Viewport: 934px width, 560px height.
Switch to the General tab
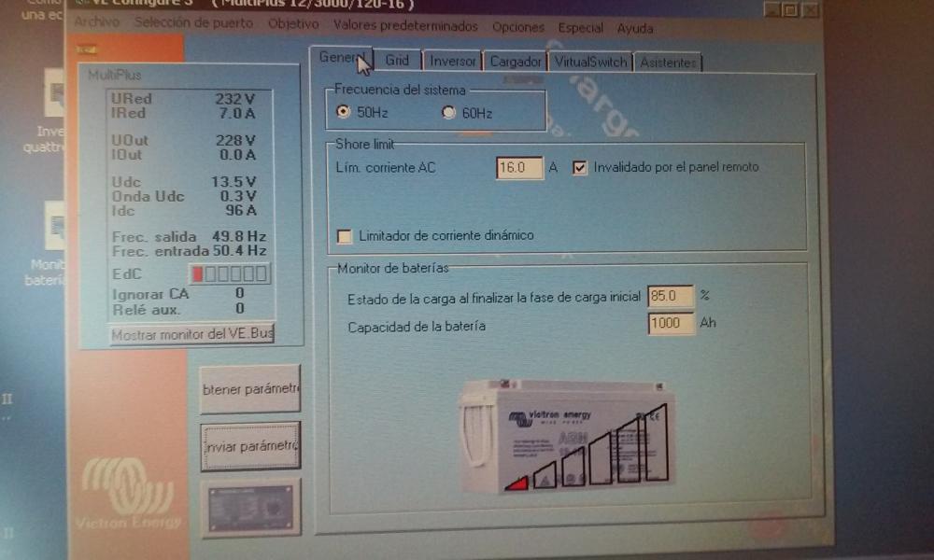(x=341, y=58)
